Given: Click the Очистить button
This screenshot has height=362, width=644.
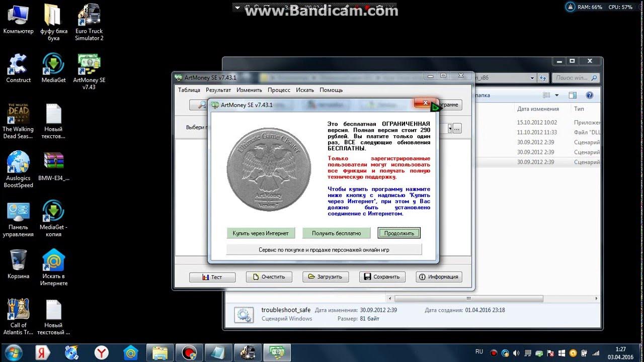Looking at the screenshot, I should coord(269,277).
